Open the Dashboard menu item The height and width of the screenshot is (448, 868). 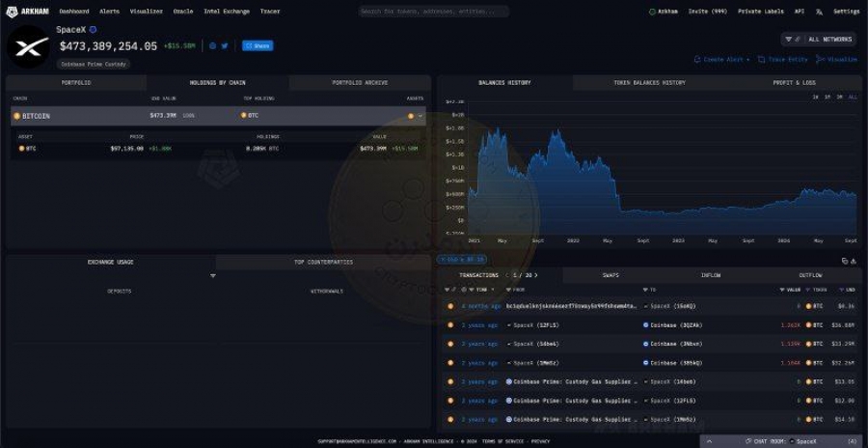coord(74,11)
